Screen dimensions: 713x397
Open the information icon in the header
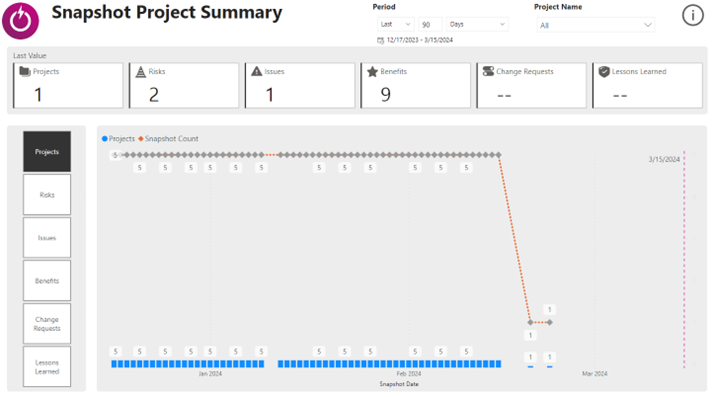(x=693, y=15)
